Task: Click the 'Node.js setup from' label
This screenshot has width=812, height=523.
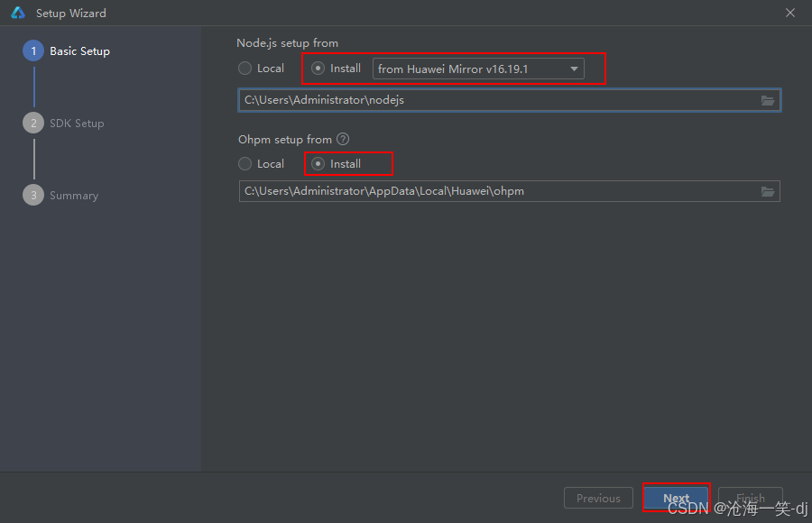Action: (288, 43)
